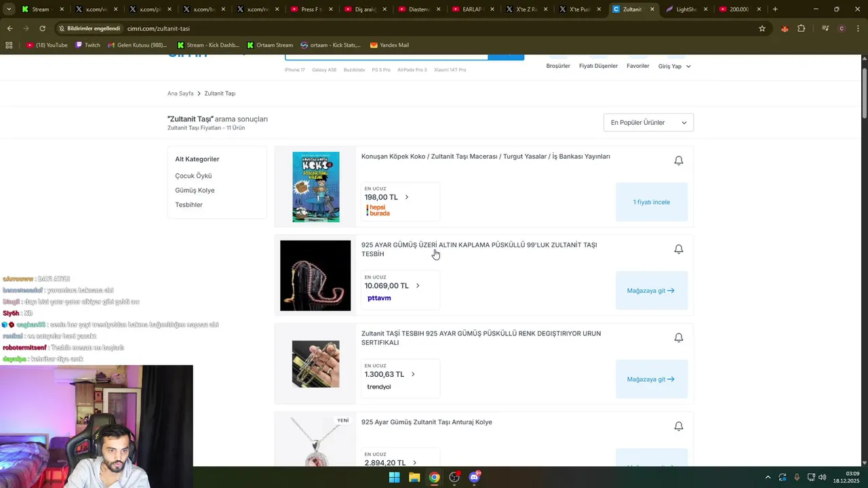
Task: Open Chrome extensions puzzle icon
Action: [x=802, y=28]
